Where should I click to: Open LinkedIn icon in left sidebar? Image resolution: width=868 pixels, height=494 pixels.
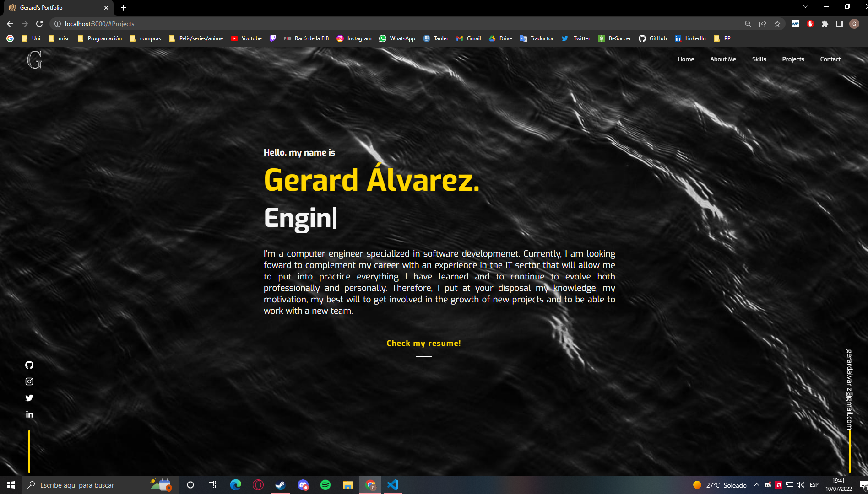pos(29,414)
